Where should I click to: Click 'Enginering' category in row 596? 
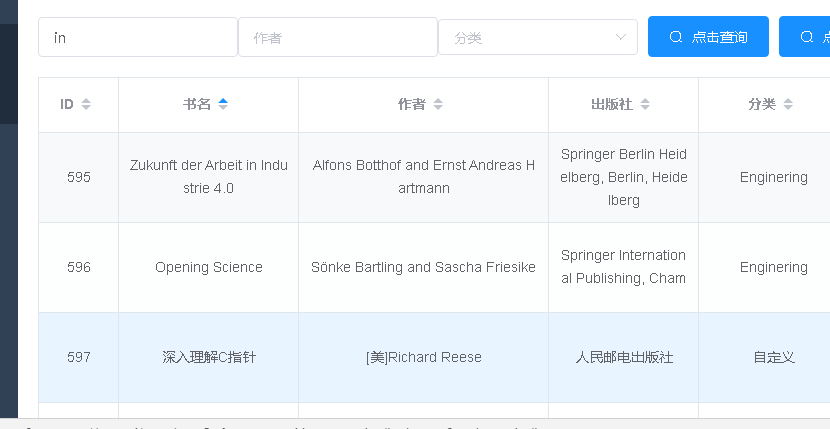[x=773, y=267]
